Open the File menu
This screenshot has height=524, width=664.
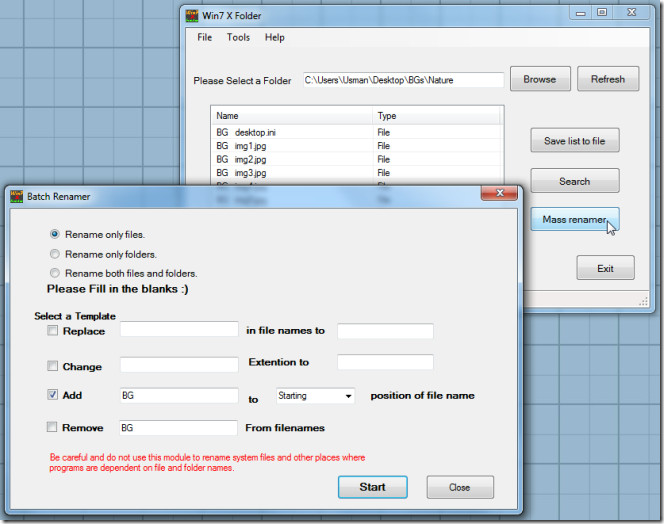(x=205, y=37)
